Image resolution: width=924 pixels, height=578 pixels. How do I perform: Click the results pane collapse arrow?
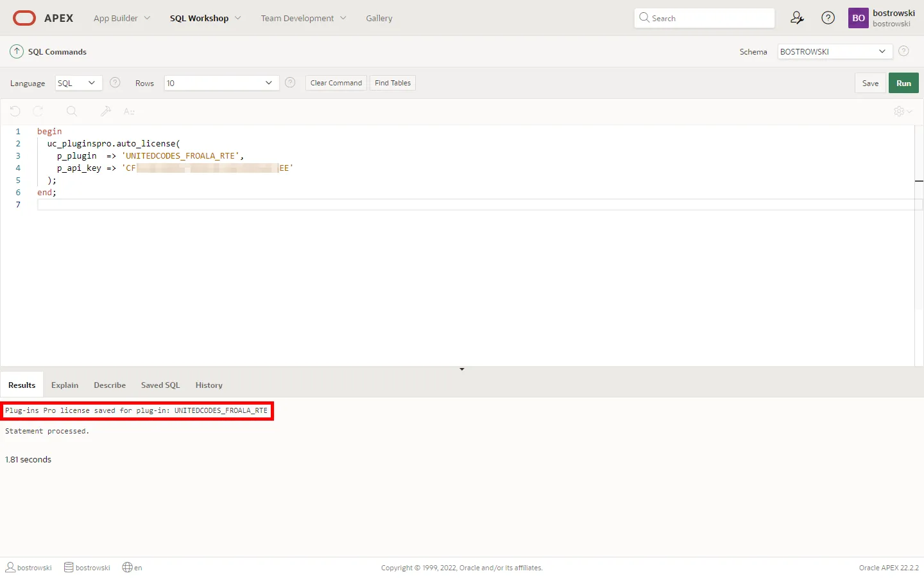click(462, 369)
